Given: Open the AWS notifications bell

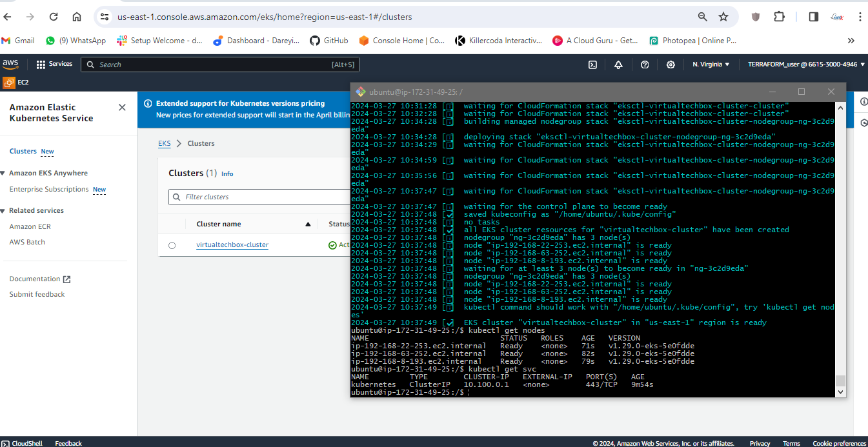Looking at the screenshot, I should [x=618, y=65].
